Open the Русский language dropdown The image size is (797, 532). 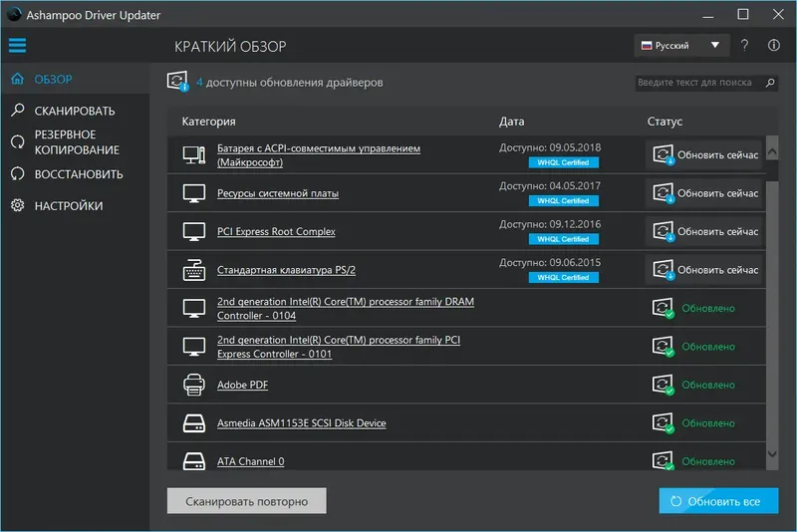click(x=680, y=46)
